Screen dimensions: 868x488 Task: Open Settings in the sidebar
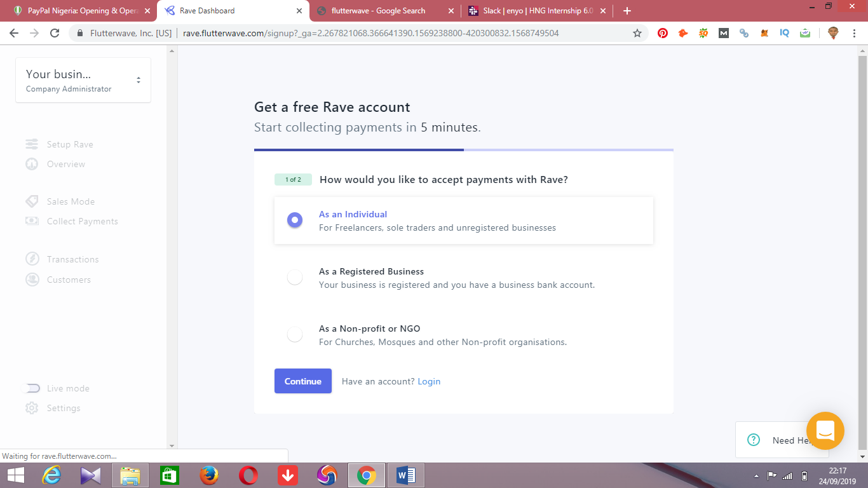(x=53, y=408)
